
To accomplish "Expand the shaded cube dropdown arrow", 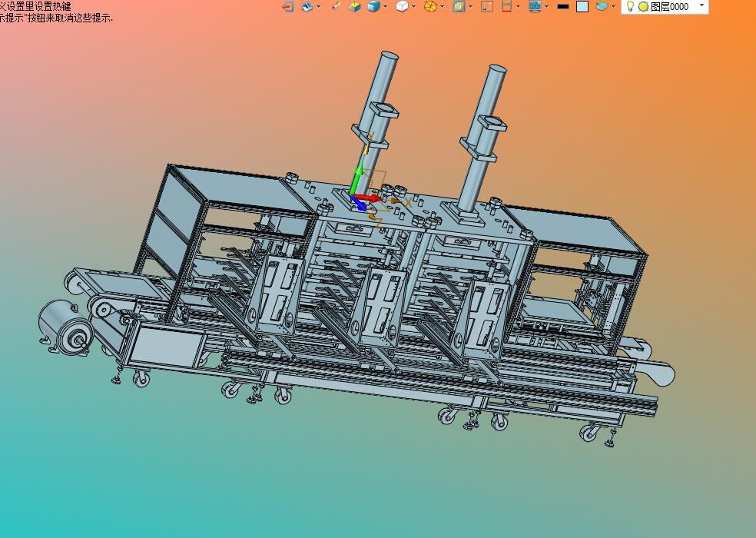I will tap(385, 7).
